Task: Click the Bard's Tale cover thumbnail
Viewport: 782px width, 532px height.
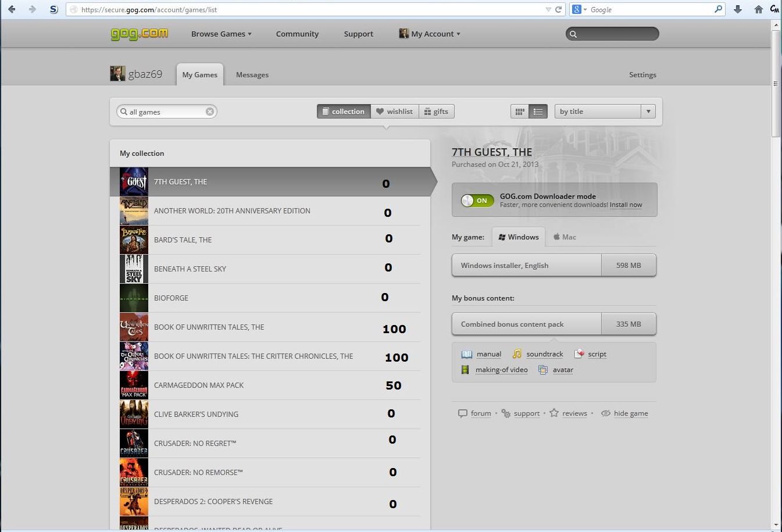Action: point(134,240)
